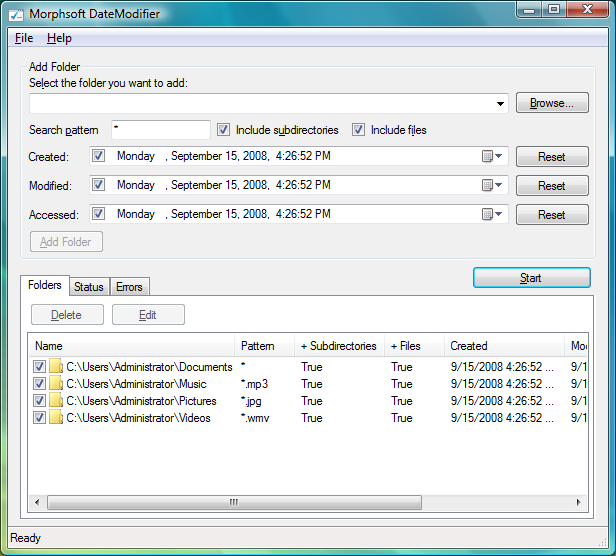Screen dimensions: 616x556
Task: Click the Search pattern input field
Action: click(161, 130)
